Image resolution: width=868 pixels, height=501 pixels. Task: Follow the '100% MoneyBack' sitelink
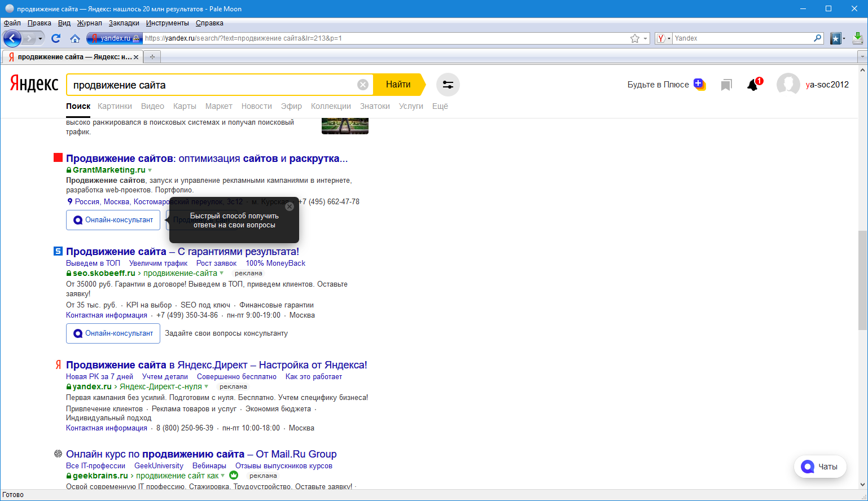pyautogui.click(x=275, y=263)
